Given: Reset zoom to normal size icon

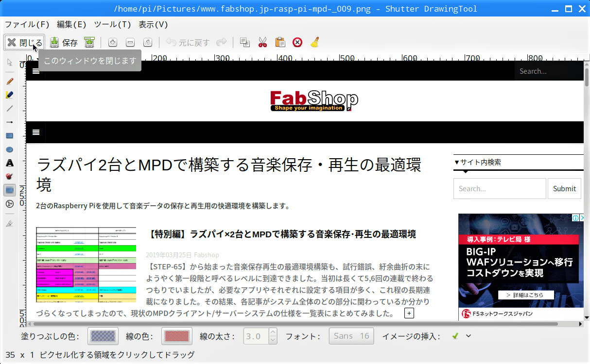Looking at the screenshot, I should pos(148,43).
